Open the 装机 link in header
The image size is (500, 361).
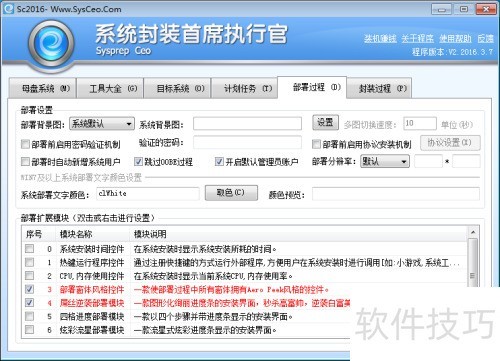380,39
